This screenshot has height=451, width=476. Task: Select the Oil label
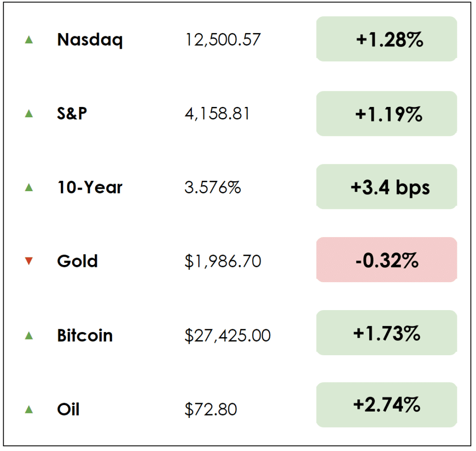[x=68, y=410]
